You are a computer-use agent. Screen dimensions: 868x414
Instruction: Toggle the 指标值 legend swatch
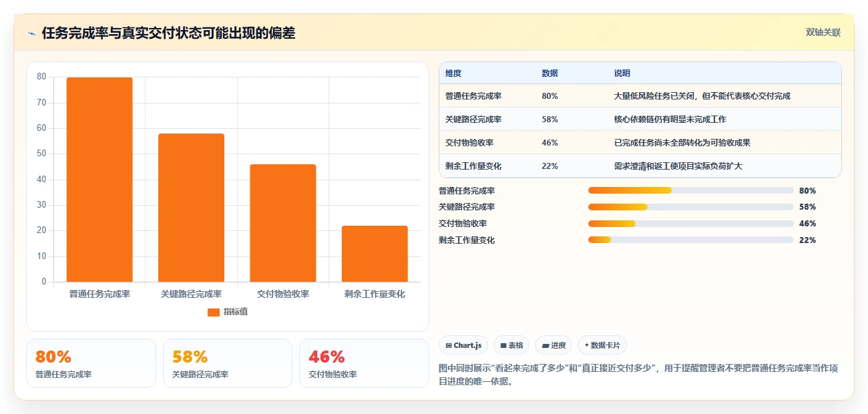(214, 312)
